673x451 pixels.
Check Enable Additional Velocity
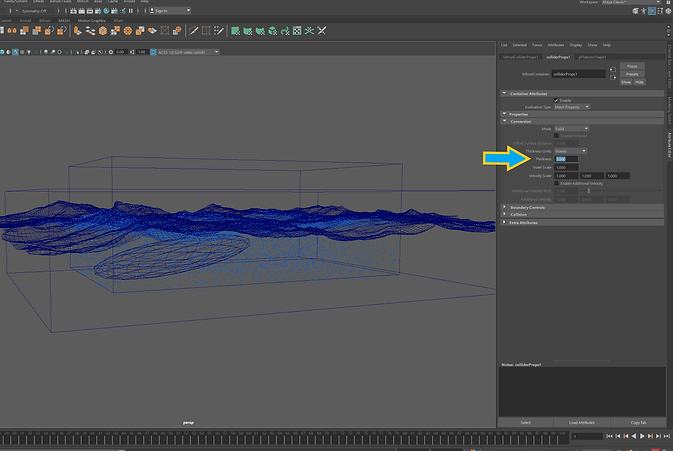(x=556, y=184)
